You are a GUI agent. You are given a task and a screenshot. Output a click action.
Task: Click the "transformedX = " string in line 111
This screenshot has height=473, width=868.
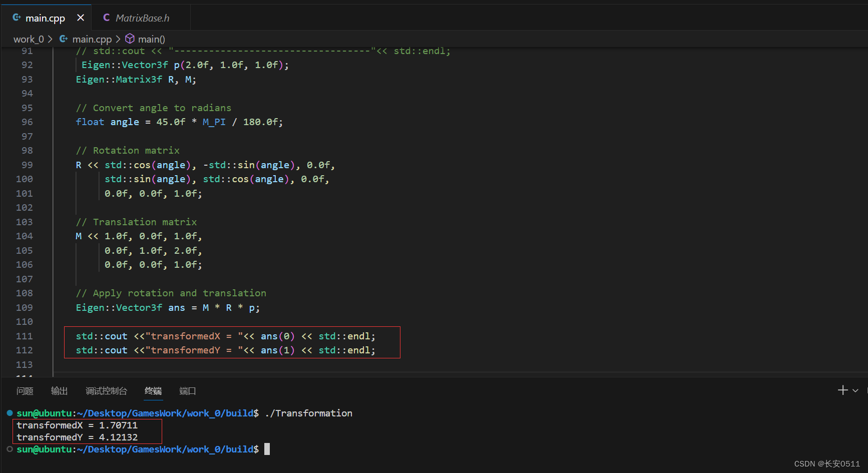tap(194, 336)
